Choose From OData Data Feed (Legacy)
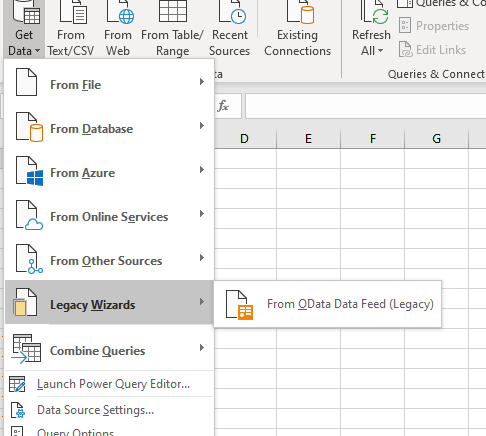This screenshot has width=486, height=436. pyautogui.click(x=328, y=304)
